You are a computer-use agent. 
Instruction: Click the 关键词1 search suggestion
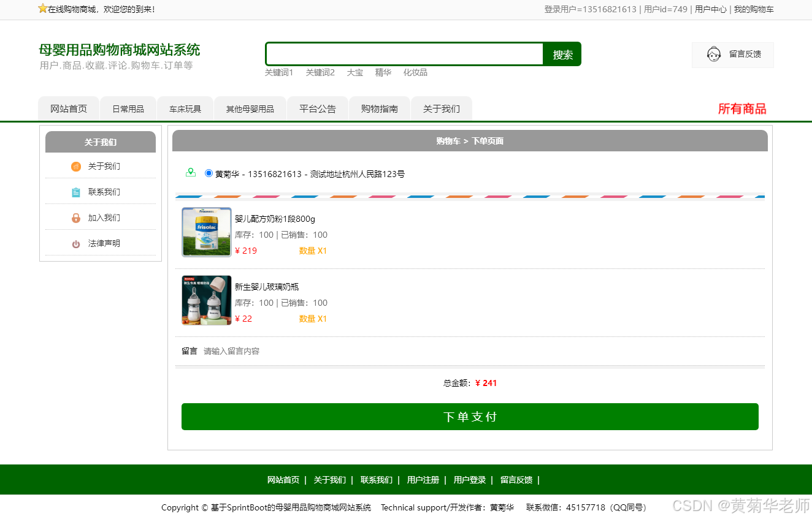point(279,72)
